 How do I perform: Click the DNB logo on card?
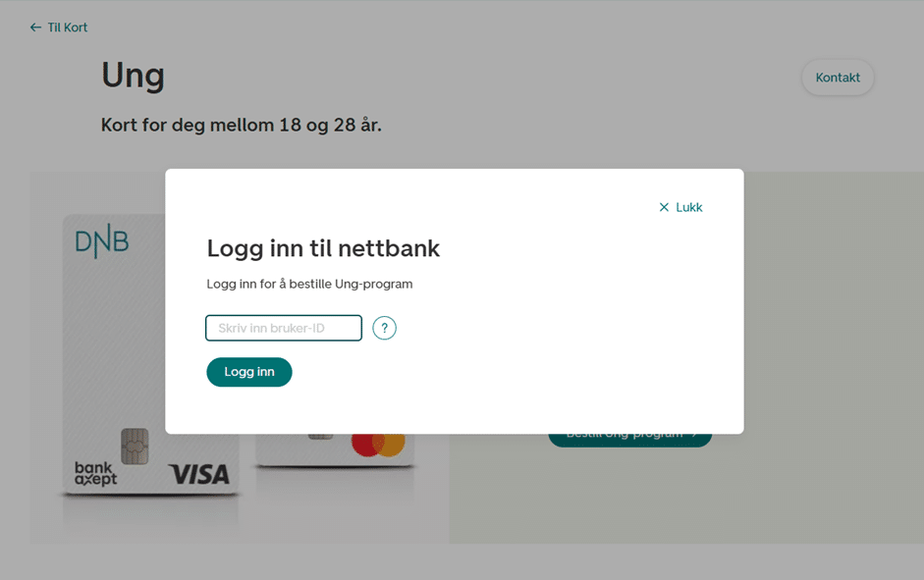[102, 242]
